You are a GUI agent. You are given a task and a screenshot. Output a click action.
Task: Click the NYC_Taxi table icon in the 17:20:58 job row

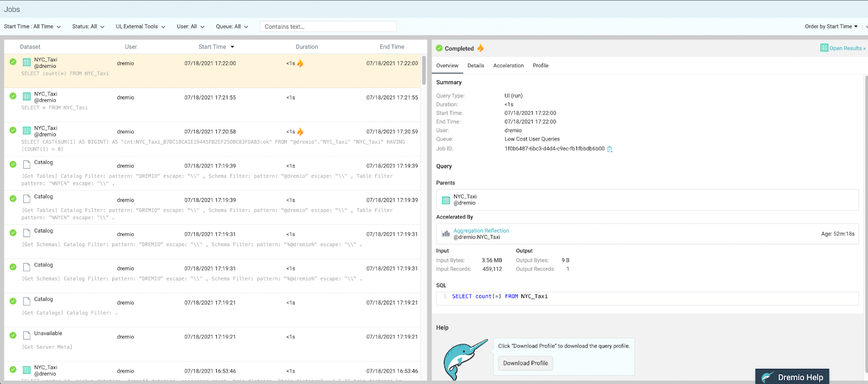click(x=27, y=131)
